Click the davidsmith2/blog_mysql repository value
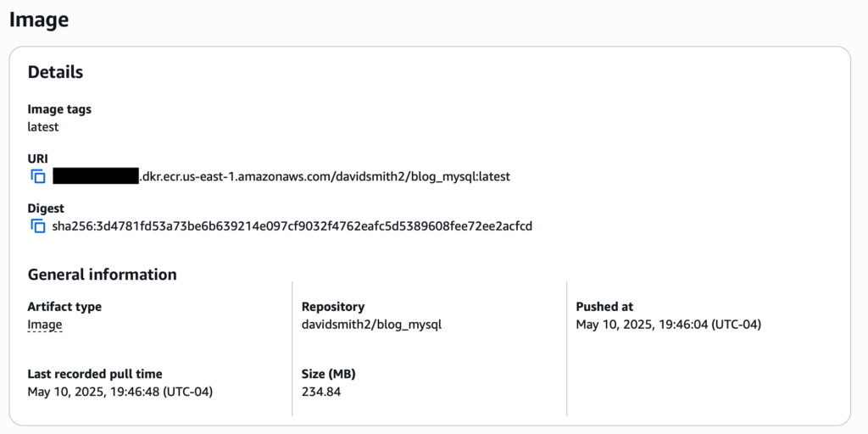 click(x=371, y=325)
